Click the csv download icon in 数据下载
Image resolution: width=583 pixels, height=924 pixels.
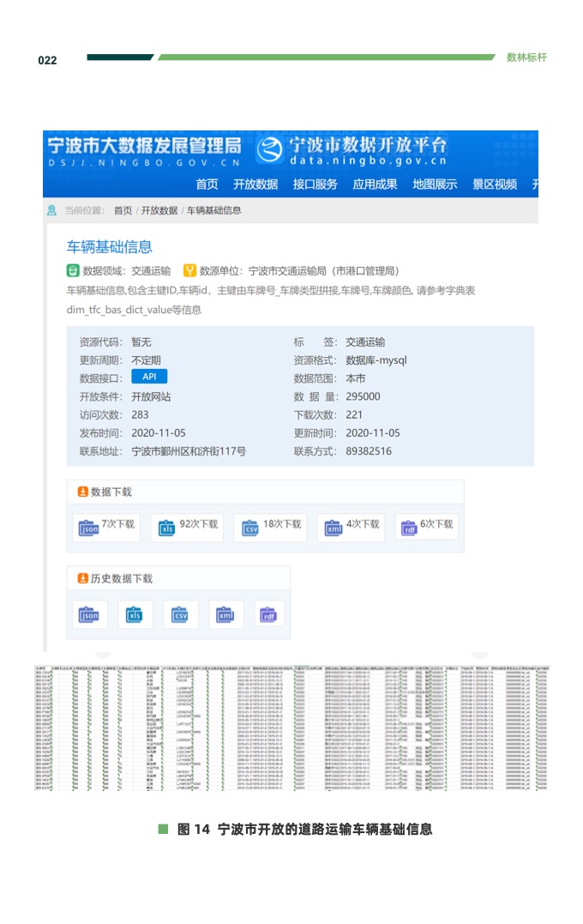click(250, 528)
